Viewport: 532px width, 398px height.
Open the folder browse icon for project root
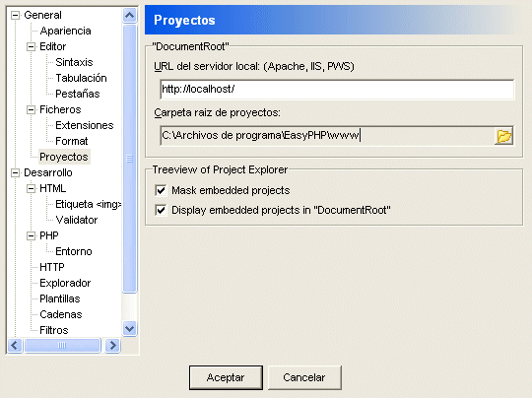(503, 136)
